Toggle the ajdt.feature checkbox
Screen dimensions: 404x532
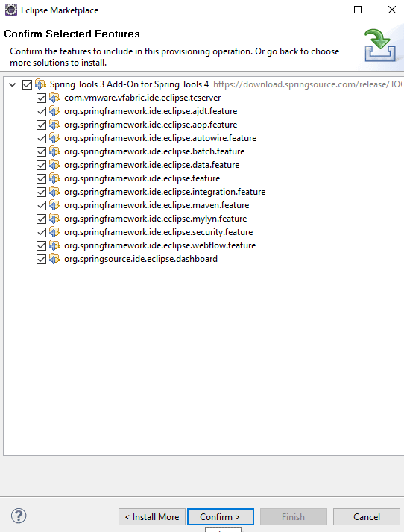click(x=41, y=111)
